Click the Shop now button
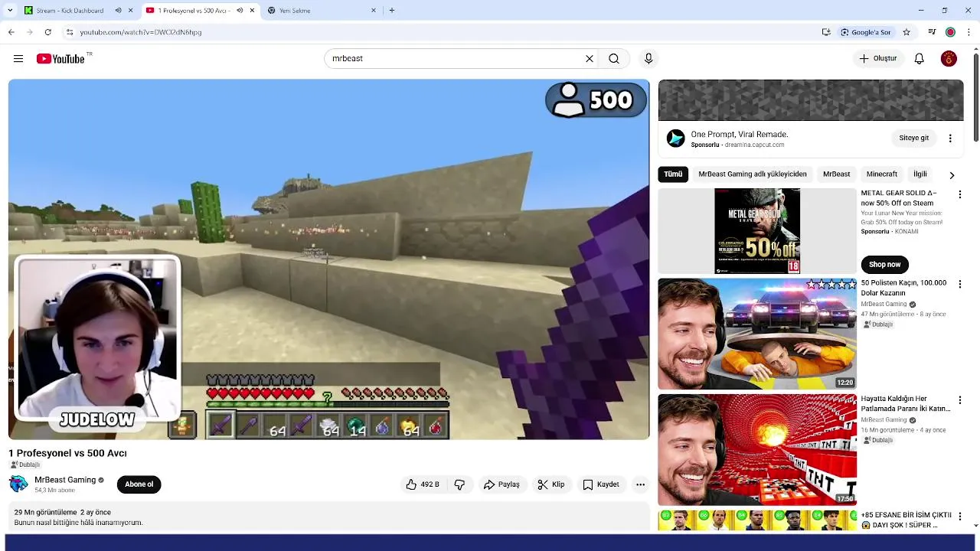This screenshot has width=980, height=551. 884,265
